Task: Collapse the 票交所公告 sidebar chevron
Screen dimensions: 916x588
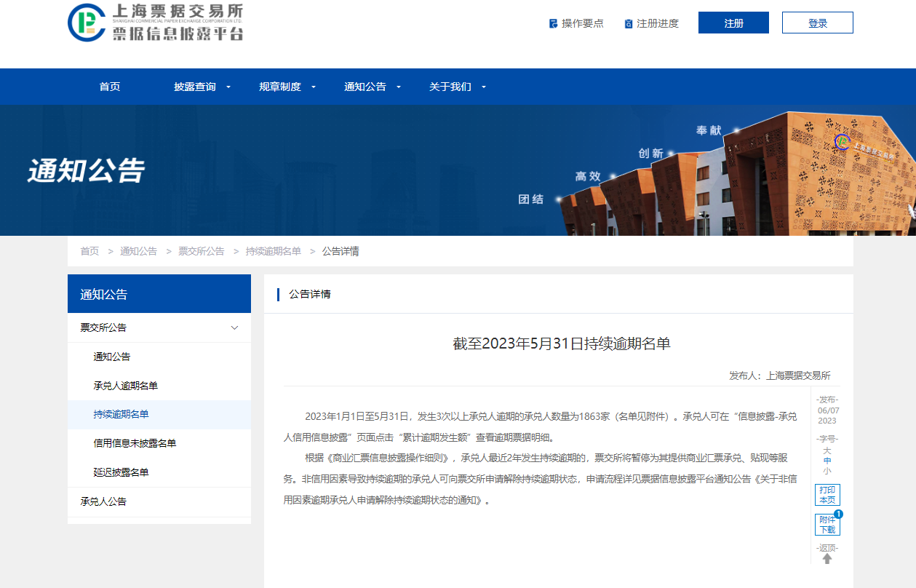Action: click(234, 328)
